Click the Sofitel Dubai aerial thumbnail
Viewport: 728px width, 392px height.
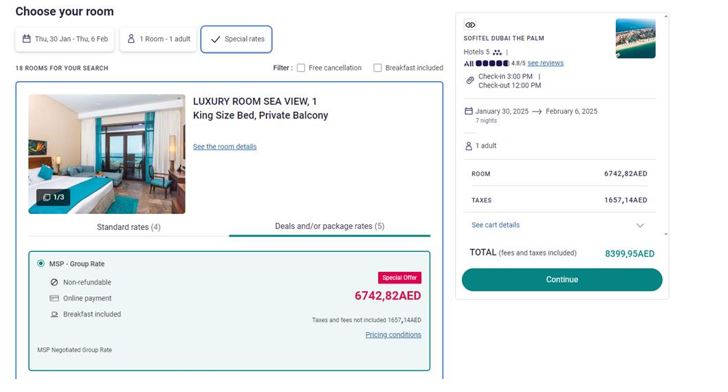(636, 39)
